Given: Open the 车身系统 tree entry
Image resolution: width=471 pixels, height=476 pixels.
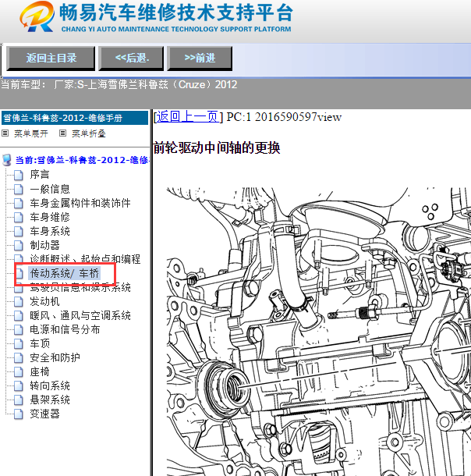Looking at the screenshot, I should [50, 231].
